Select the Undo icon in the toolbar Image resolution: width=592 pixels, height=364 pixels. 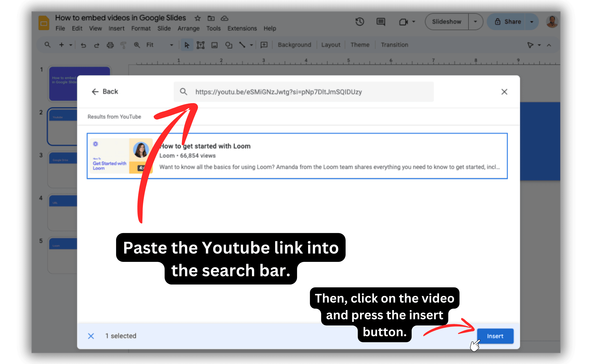pos(83,45)
